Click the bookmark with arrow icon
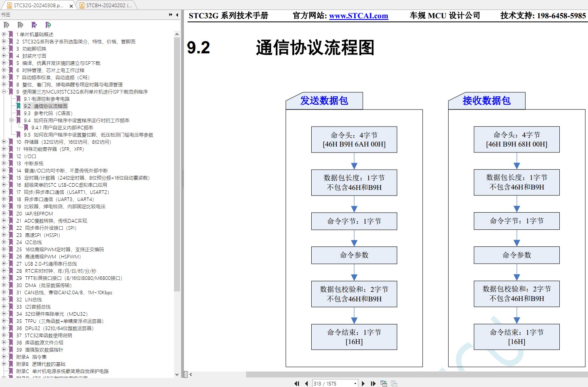 tap(34, 25)
